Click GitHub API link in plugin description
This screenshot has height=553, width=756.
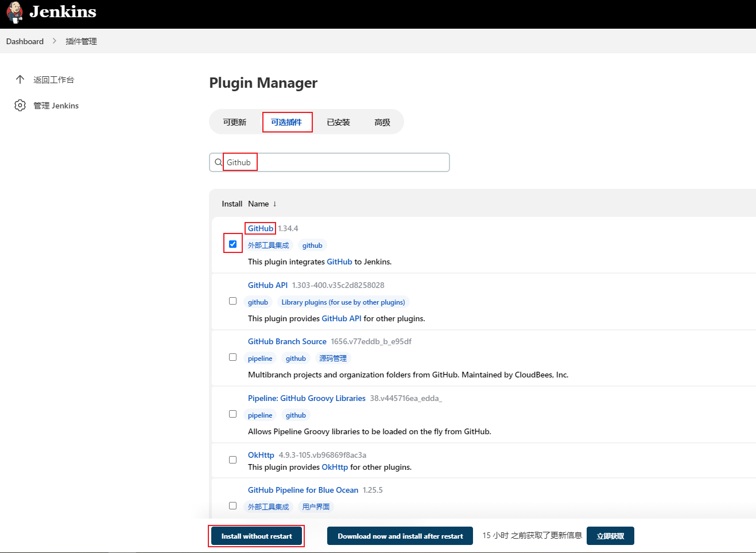point(342,318)
